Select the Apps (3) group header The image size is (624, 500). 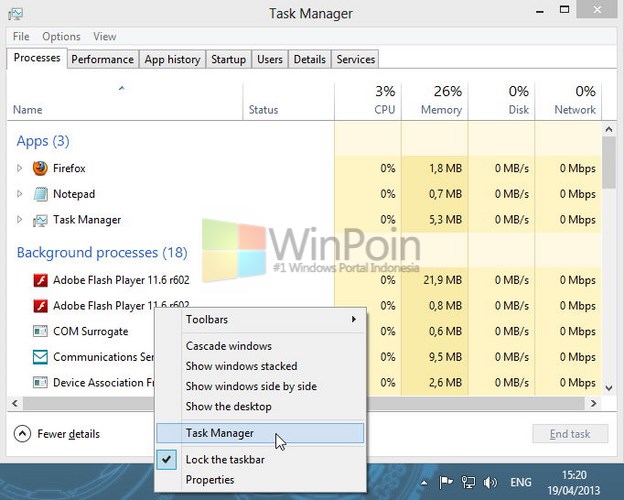43,141
